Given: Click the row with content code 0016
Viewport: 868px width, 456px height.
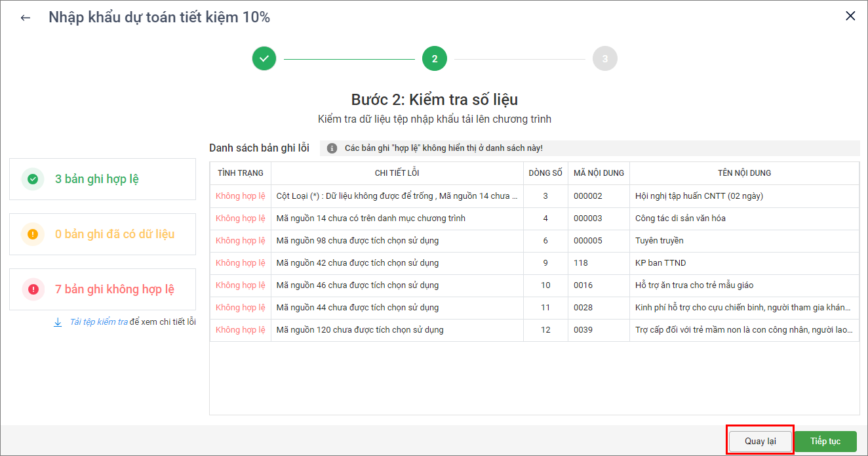Looking at the screenshot, I should pyautogui.click(x=598, y=285).
